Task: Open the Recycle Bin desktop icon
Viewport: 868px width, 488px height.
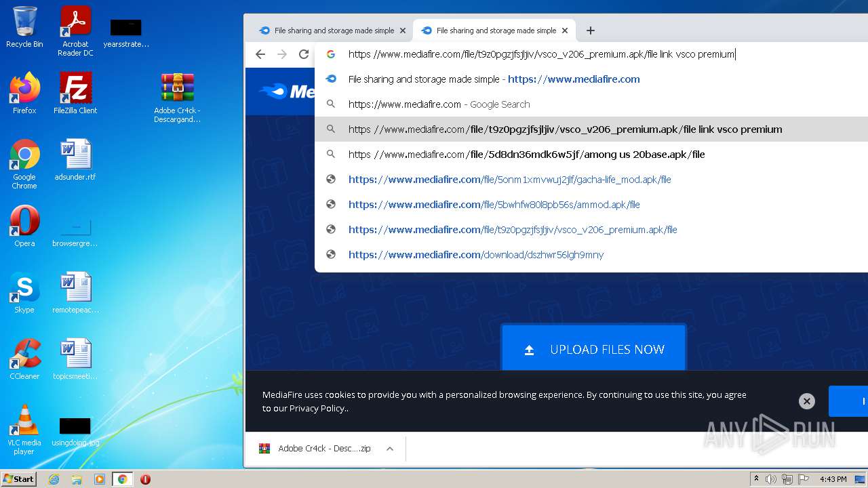Action: [24, 27]
